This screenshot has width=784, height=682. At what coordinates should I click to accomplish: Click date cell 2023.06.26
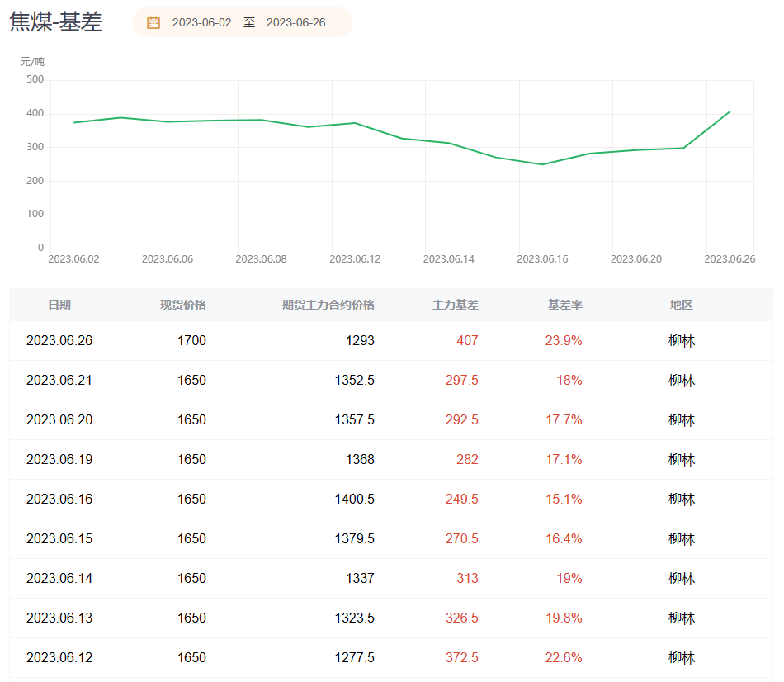click(x=59, y=341)
